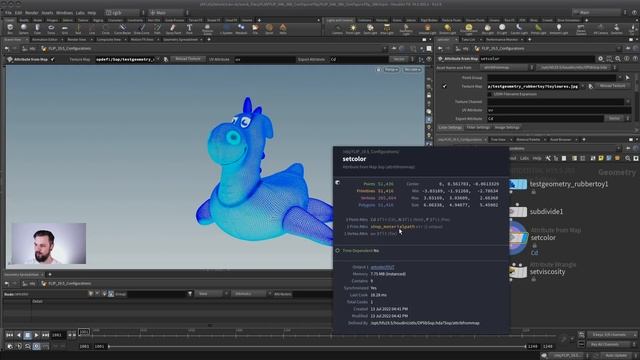640x360 pixels.
Task: Click the subdivide1 node in network
Action: 518,211
